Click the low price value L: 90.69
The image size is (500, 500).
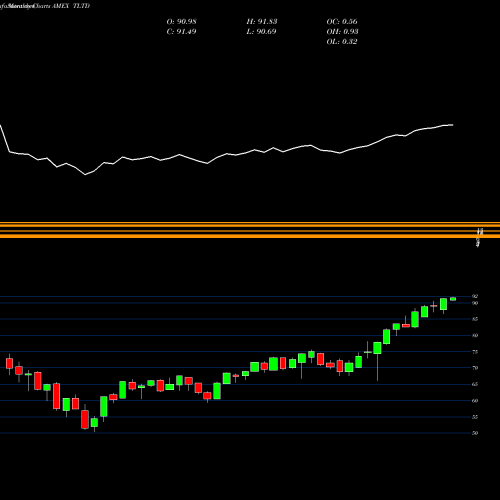[262, 32]
